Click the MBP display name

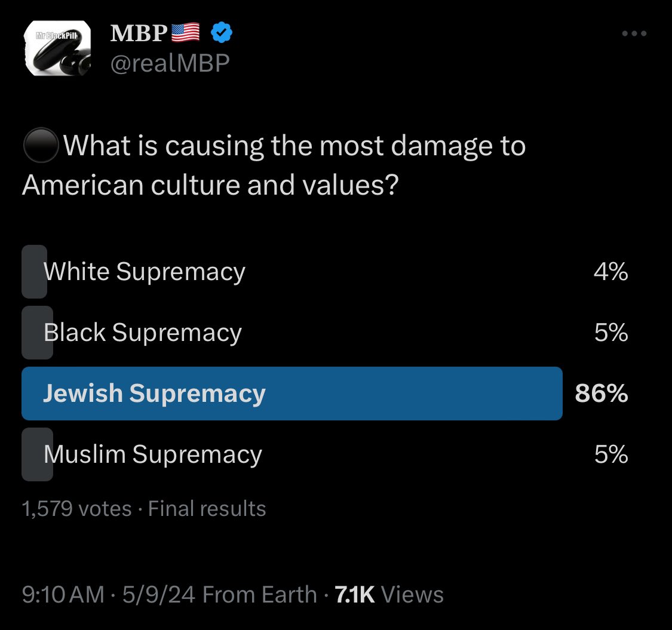click(138, 33)
